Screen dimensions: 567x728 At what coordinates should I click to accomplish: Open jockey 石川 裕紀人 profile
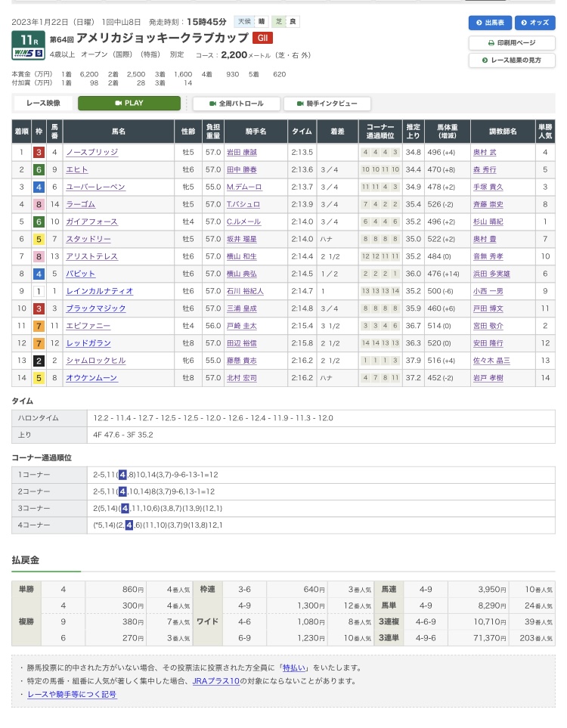pyautogui.click(x=245, y=291)
